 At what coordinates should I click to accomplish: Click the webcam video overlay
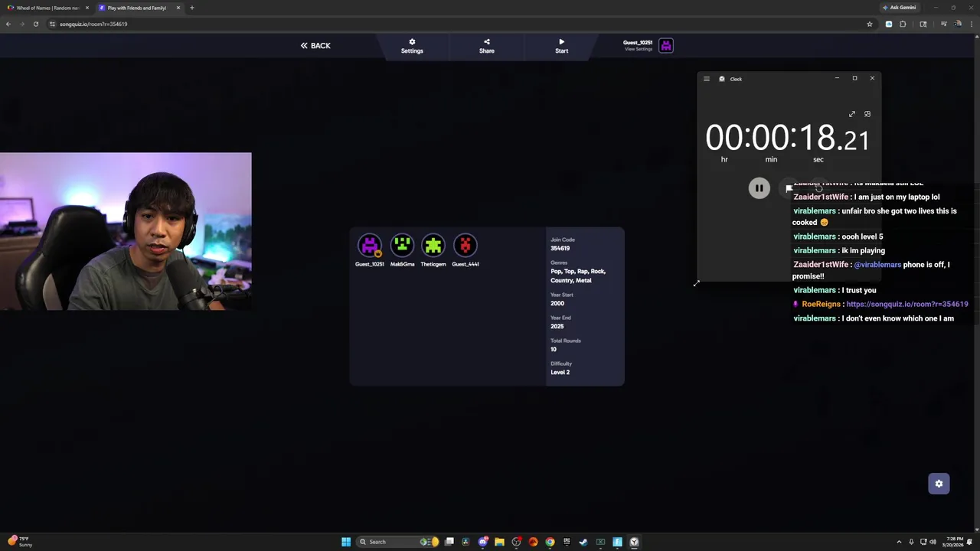[126, 231]
